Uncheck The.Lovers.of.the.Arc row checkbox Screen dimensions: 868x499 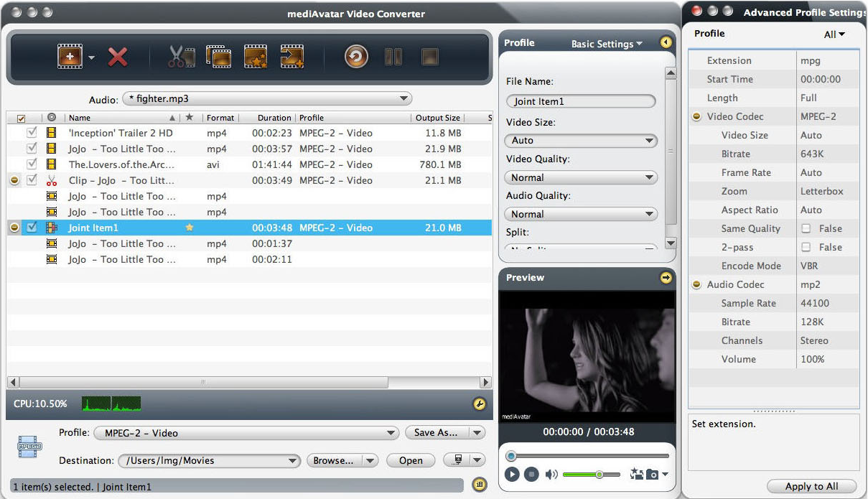(x=32, y=164)
